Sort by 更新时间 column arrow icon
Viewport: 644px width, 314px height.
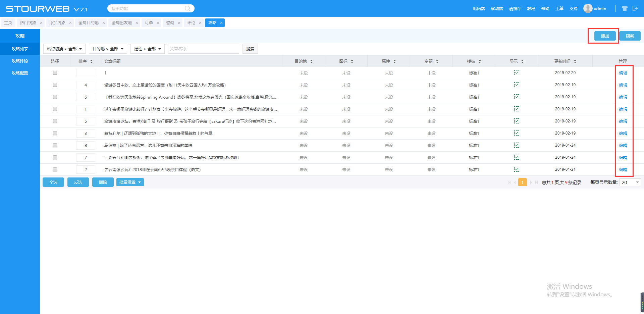tap(575, 61)
